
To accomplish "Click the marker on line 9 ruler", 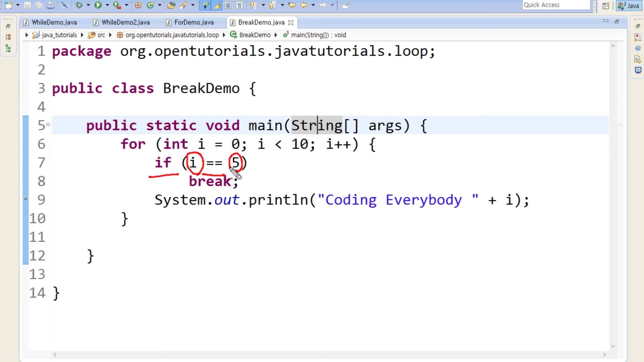I will tap(26, 199).
